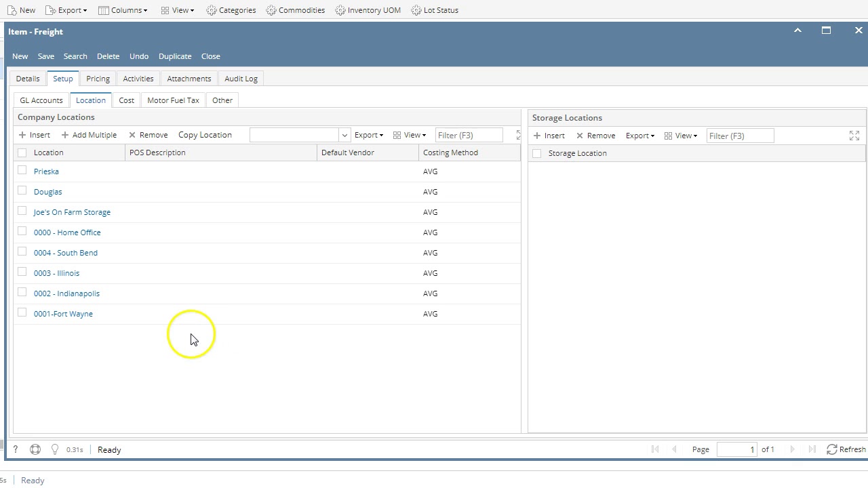Click the lightbulb icon in status bar
Screen dimensions: 868x488
point(55,449)
